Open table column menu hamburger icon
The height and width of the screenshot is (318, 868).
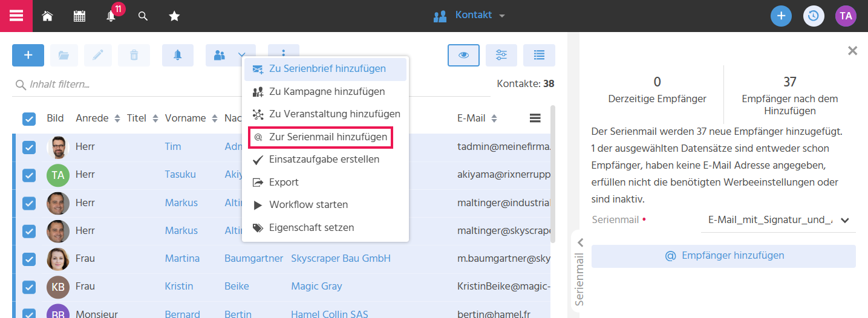(x=535, y=118)
